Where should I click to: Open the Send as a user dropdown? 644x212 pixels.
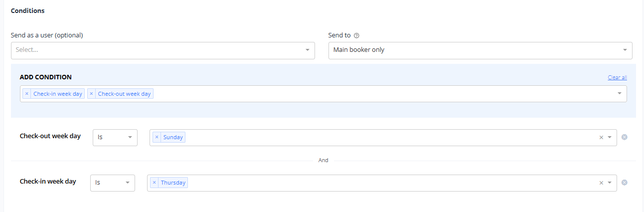162,50
